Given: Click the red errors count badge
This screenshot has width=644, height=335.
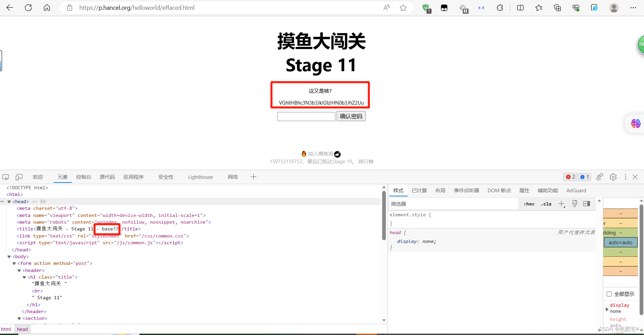Looking at the screenshot, I should pyautogui.click(x=570, y=177).
